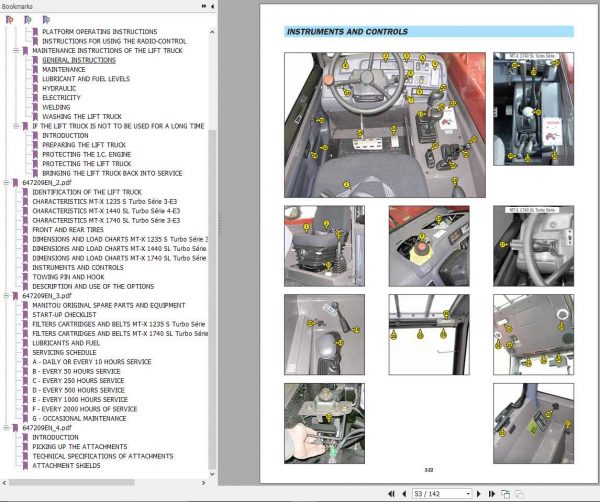600x502 pixels.
Task: Open MANITOU ORIGINAL SPARE PARTS AND EQUIPMENT
Action: click(109, 305)
